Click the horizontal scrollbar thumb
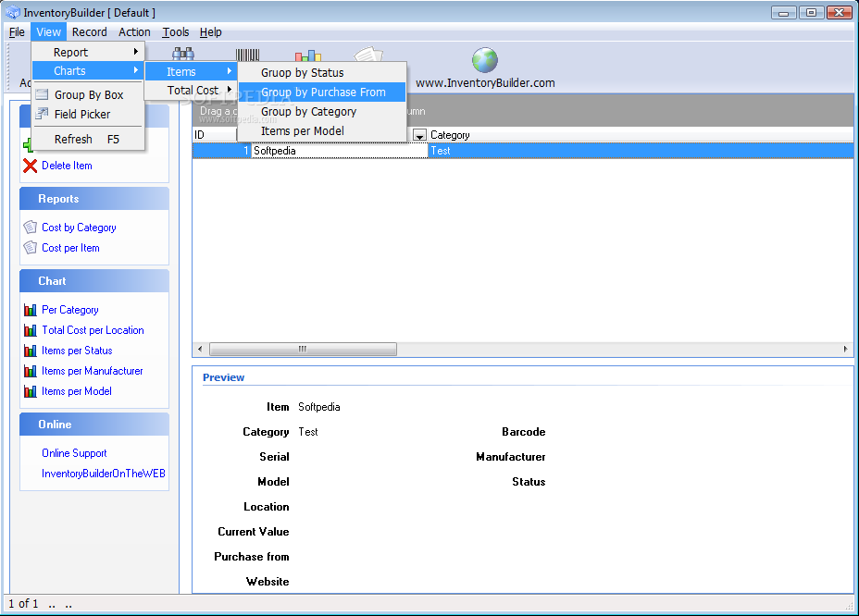 pyautogui.click(x=303, y=349)
